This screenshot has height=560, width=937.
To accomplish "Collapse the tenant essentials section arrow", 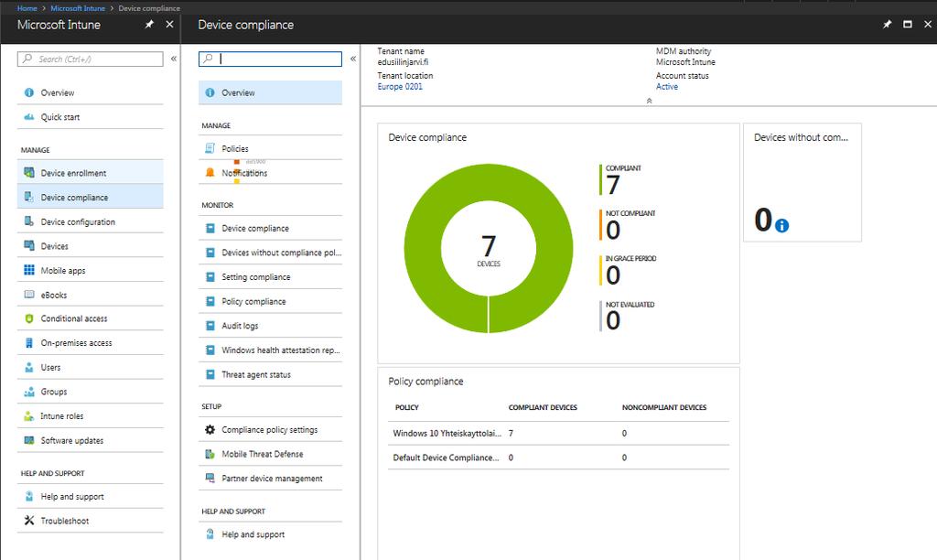I will [x=649, y=101].
